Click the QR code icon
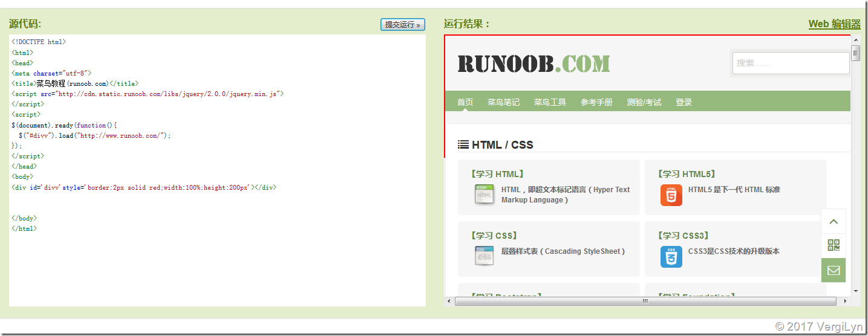Image resolution: width=868 pixels, height=336 pixels. tap(834, 245)
